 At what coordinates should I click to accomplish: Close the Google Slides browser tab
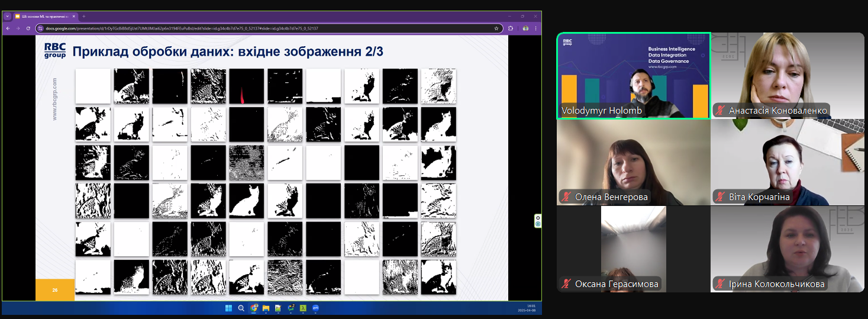pos(74,16)
